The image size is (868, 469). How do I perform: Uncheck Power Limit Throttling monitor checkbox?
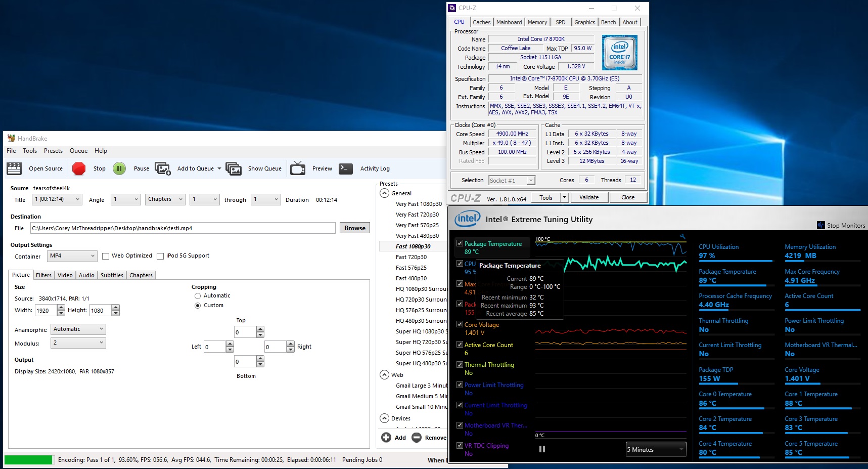tap(460, 385)
